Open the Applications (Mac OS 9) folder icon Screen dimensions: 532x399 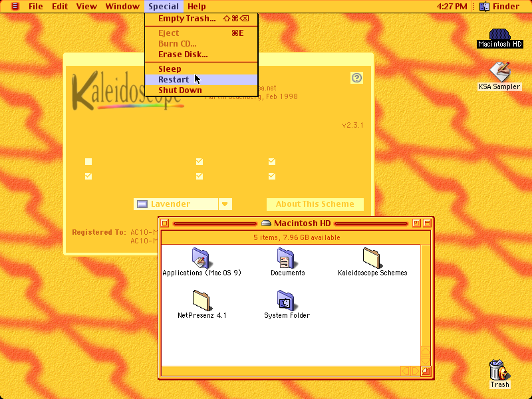pos(201,258)
